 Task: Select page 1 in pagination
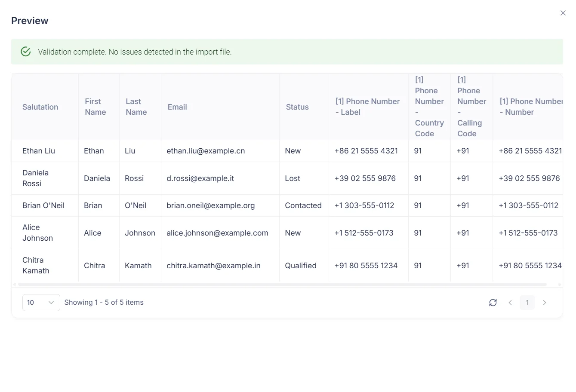coord(527,303)
